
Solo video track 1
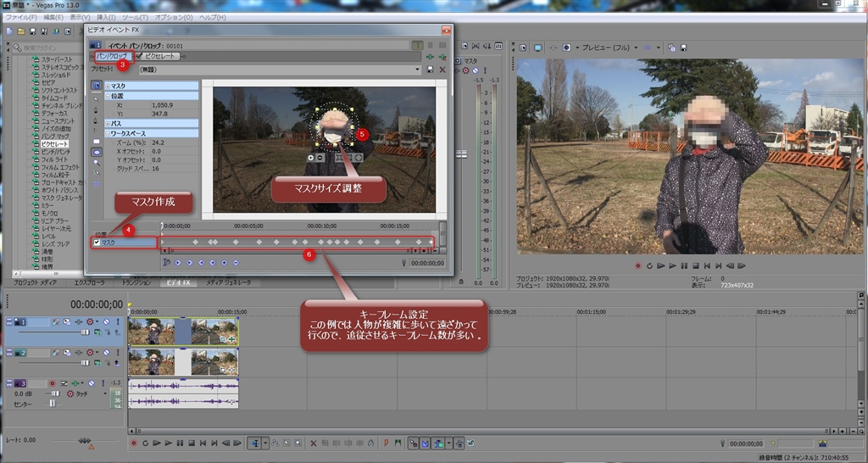click(118, 321)
